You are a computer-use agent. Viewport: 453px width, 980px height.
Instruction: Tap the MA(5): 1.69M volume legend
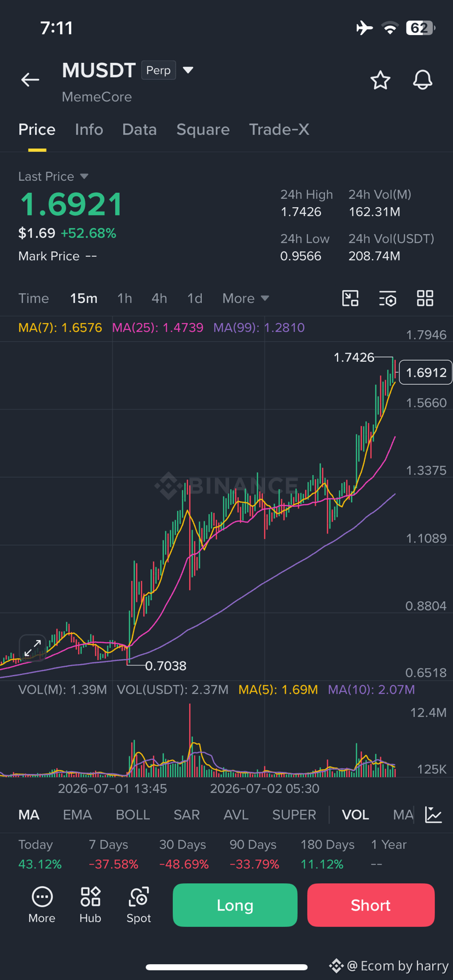(x=278, y=690)
